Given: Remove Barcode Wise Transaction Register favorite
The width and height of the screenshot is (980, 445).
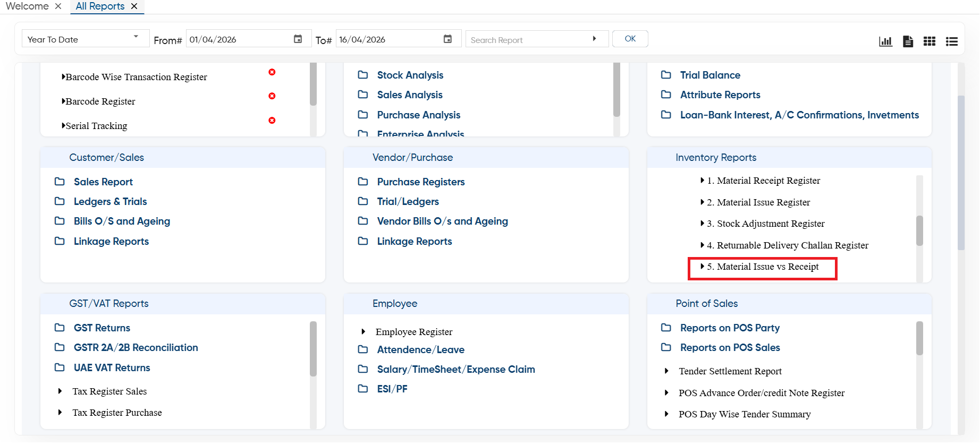Looking at the screenshot, I should [x=272, y=72].
